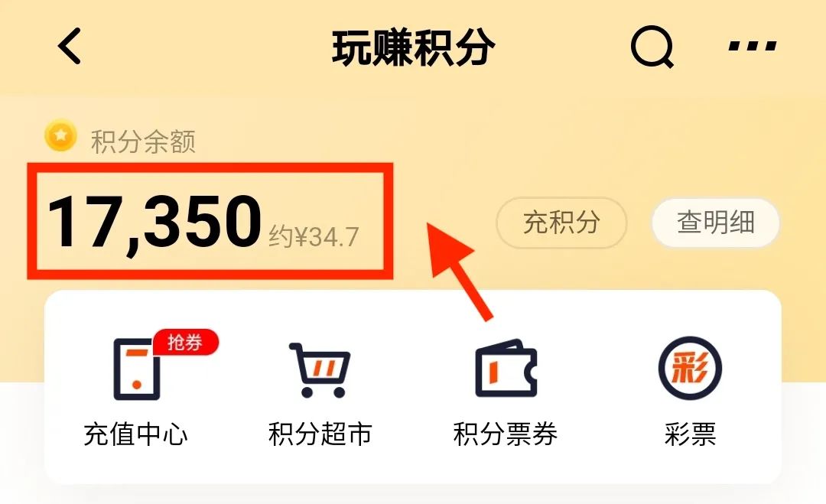Click the 查明细 button
826x504 pixels.
click(x=715, y=223)
